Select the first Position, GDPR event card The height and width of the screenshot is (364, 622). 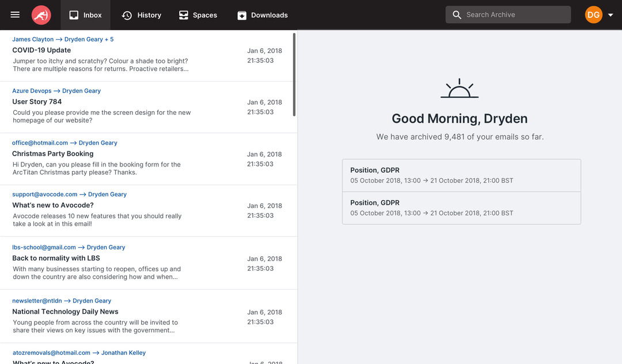pyautogui.click(x=462, y=175)
